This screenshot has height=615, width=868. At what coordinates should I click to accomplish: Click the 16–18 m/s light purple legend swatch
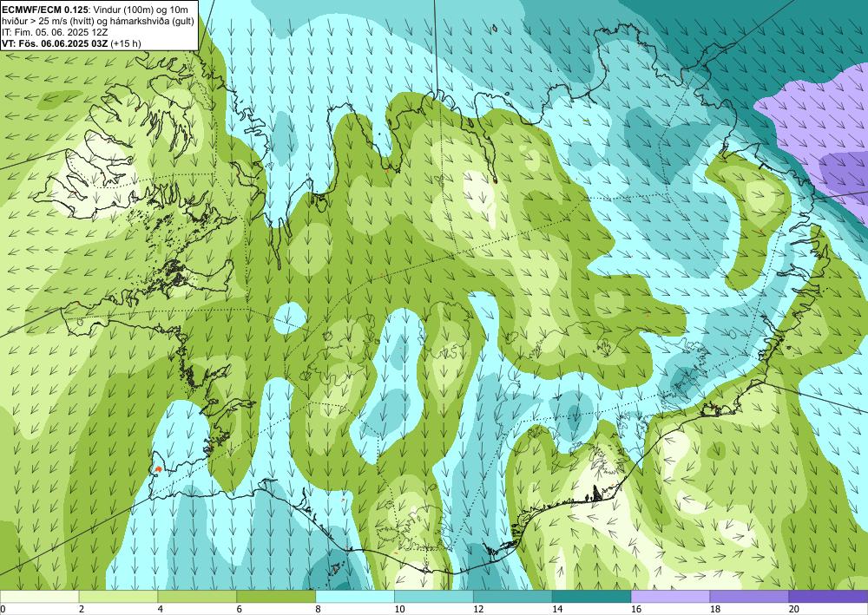tap(670, 597)
